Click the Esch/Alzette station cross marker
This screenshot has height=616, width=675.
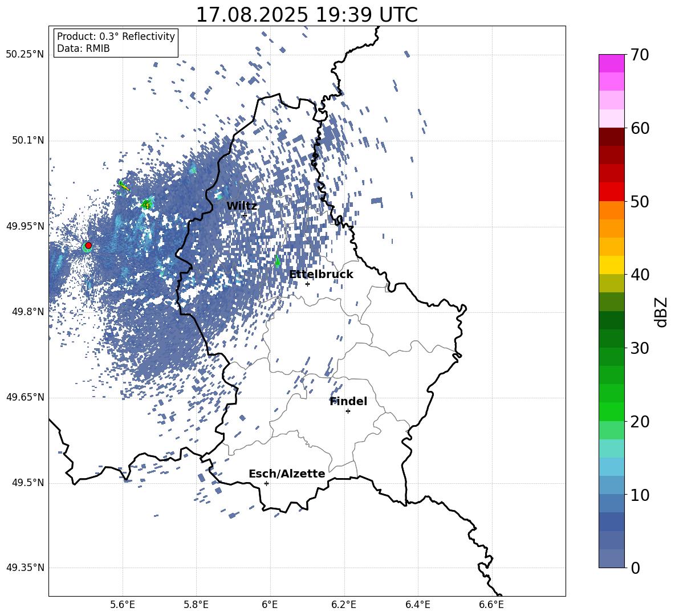point(266,483)
